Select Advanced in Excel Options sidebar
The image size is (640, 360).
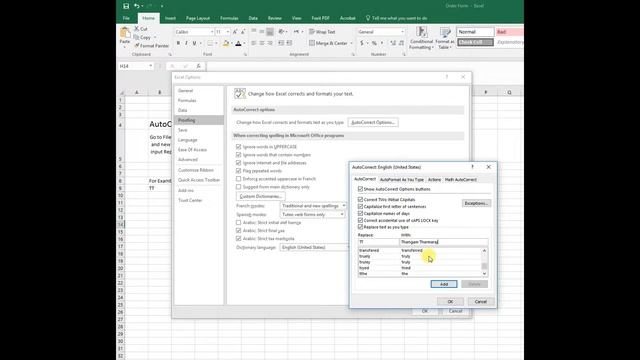(188, 160)
